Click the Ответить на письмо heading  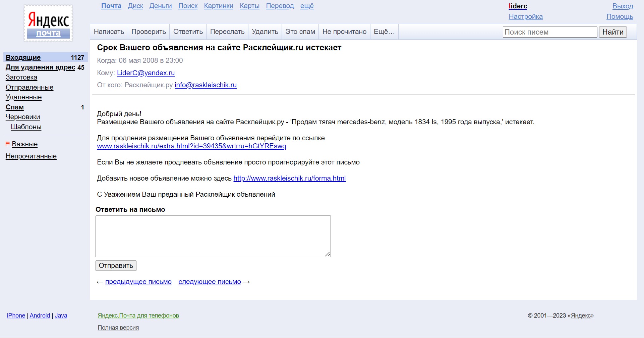[130, 209]
